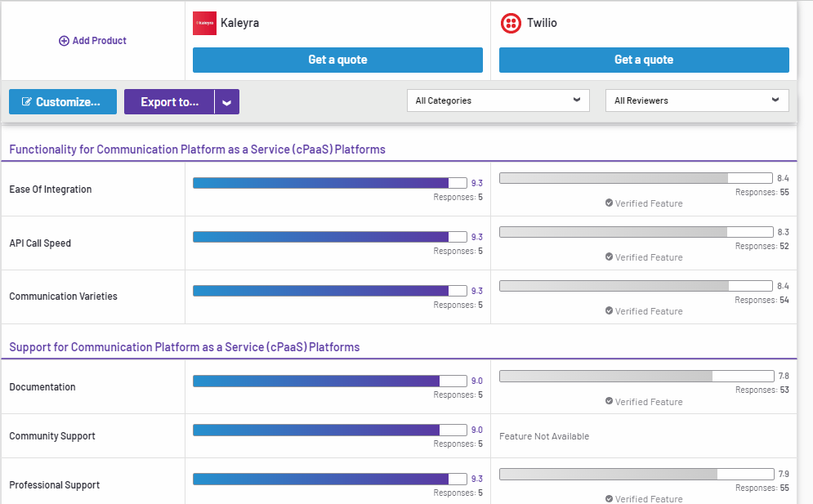Click Twilio Communication Varieties rating bar

coord(637,286)
